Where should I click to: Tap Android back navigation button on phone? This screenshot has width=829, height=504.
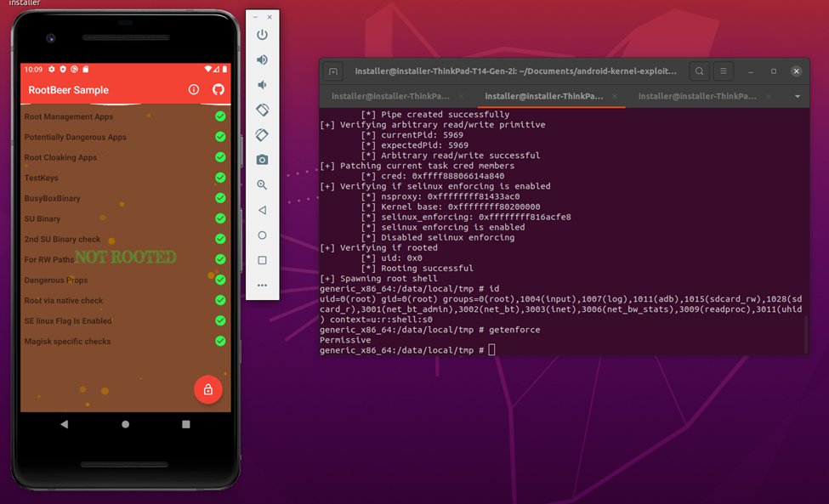[65, 424]
